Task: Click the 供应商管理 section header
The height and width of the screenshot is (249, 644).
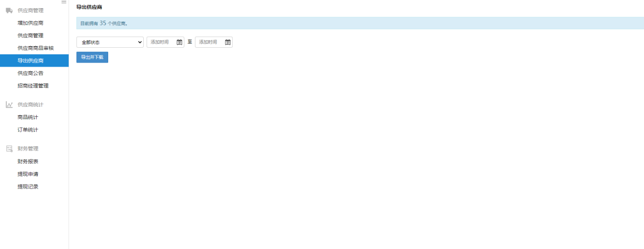Action: click(30, 10)
